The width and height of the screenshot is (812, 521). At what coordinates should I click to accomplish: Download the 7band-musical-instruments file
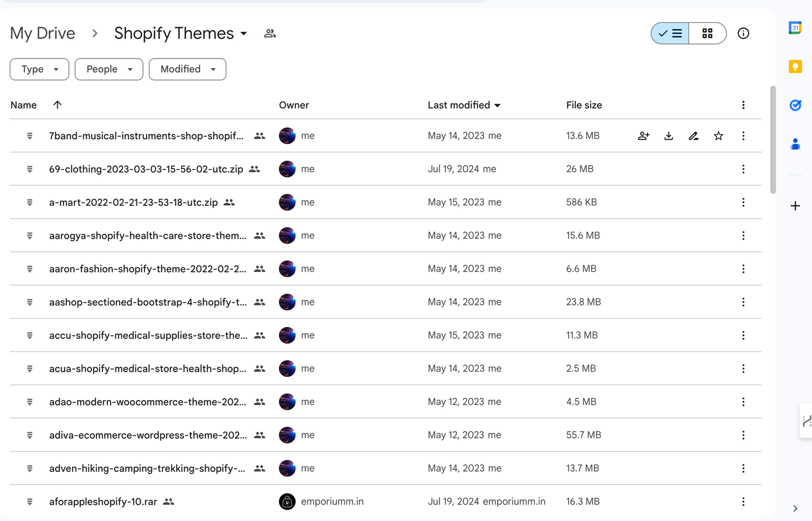click(669, 136)
